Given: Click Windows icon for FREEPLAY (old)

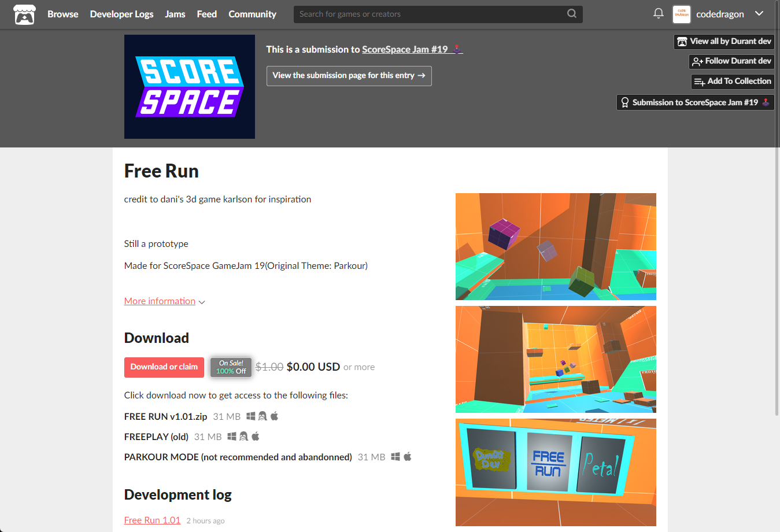Looking at the screenshot, I should [x=232, y=437].
